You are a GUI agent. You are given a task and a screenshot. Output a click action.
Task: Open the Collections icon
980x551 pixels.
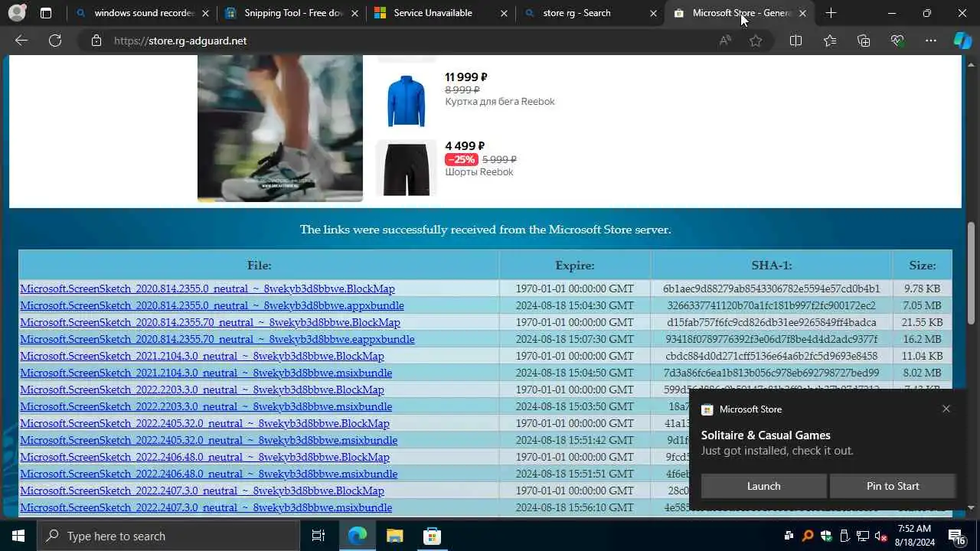(864, 41)
